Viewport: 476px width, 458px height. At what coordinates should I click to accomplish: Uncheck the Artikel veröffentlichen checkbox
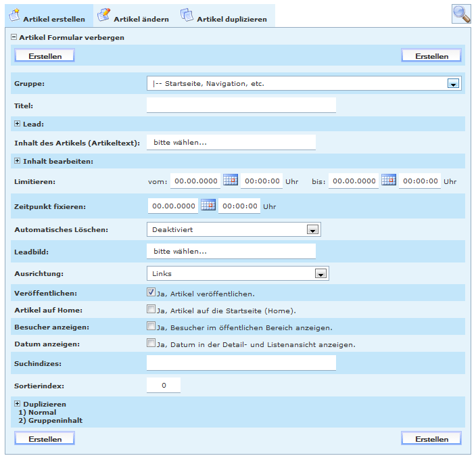[x=151, y=293]
